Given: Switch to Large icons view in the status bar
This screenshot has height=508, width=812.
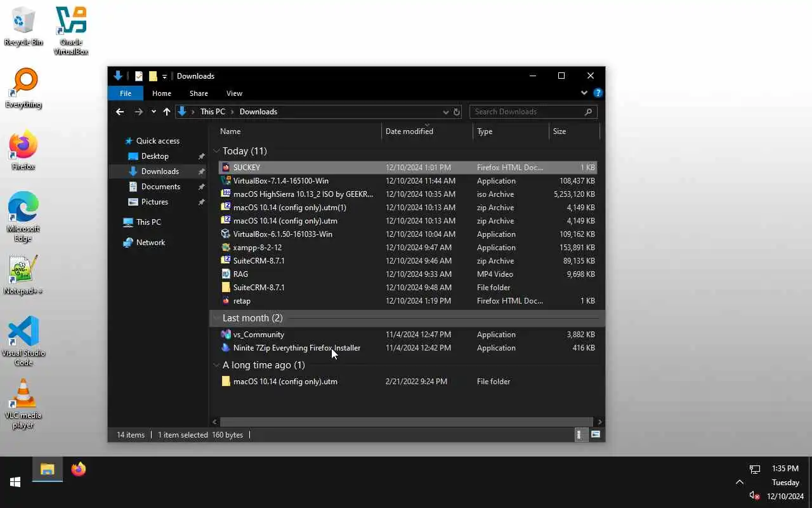Looking at the screenshot, I should (596, 435).
